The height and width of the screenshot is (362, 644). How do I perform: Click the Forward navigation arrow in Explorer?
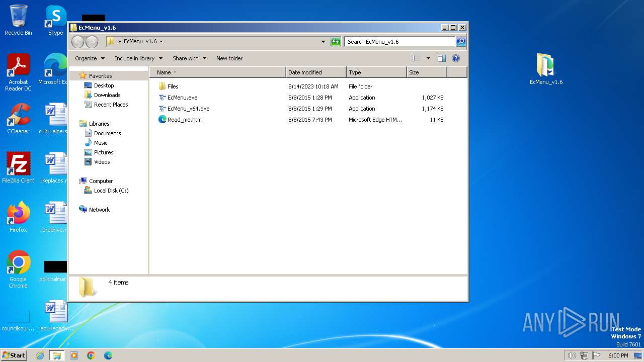tap(92, 42)
